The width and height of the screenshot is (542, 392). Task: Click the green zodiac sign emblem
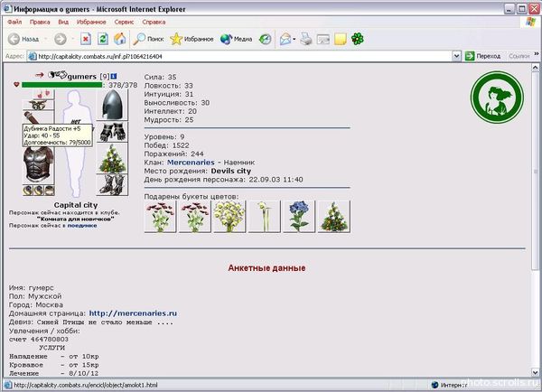497,98
